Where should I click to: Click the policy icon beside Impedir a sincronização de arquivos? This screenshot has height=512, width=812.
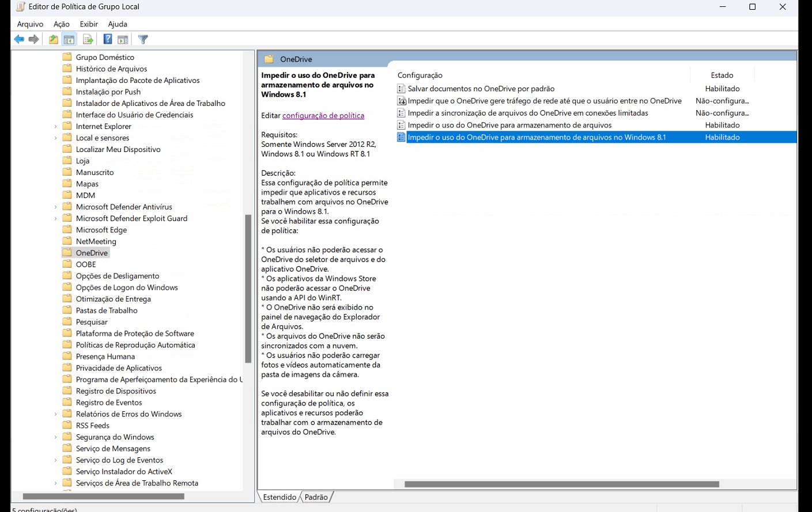pos(401,113)
